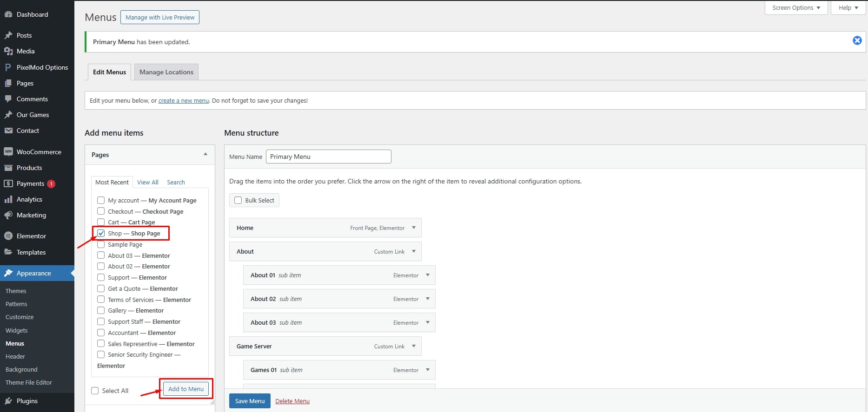Switch to the View All pages tab
The width and height of the screenshot is (868, 412).
coord(148,182)
